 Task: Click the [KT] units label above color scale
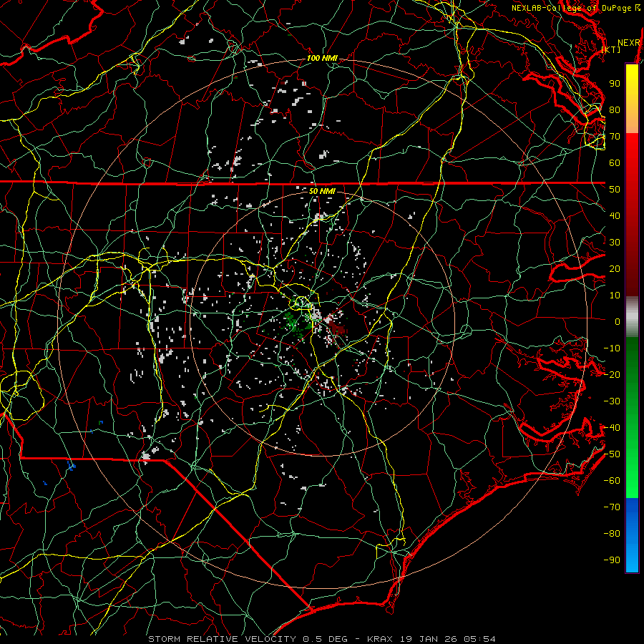pos(611,49)
